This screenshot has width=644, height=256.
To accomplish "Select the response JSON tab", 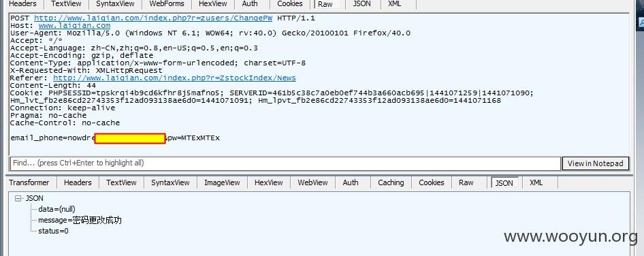I will [504, 183].
